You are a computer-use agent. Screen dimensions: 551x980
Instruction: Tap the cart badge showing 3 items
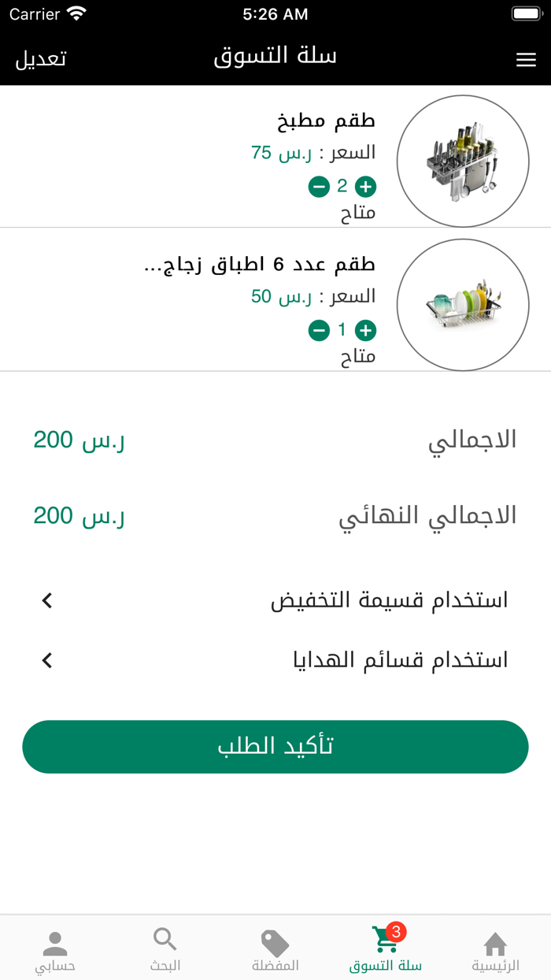[394, 930]
